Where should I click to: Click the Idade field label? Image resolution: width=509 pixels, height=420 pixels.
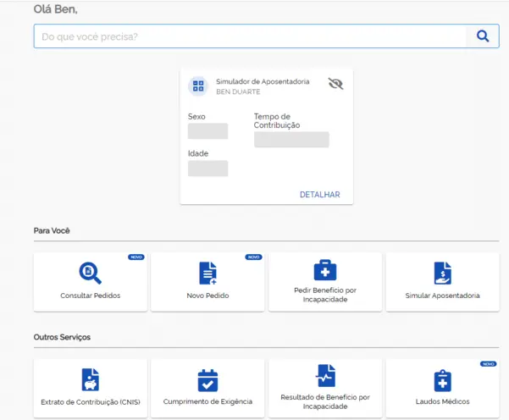tap(198, 153)
